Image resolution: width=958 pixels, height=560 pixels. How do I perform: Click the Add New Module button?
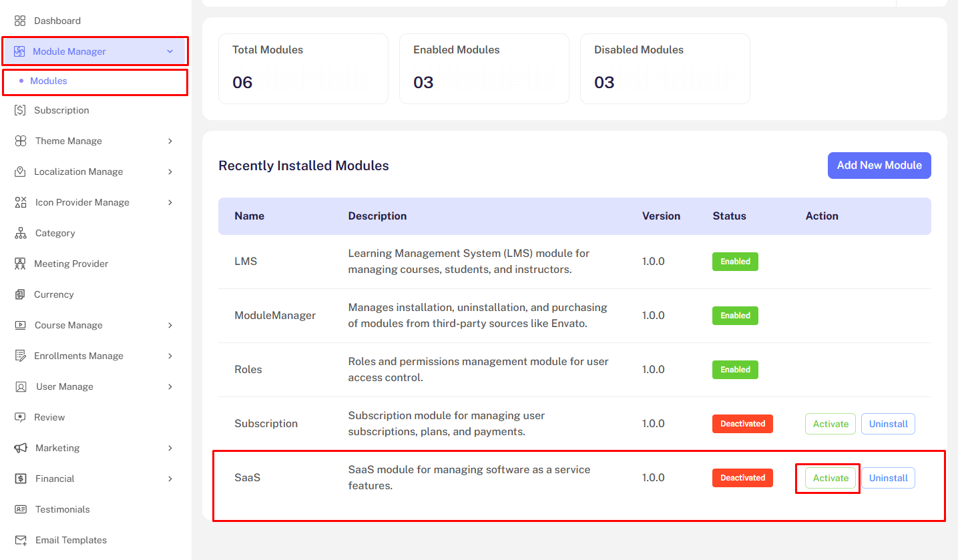pos(879,165)
